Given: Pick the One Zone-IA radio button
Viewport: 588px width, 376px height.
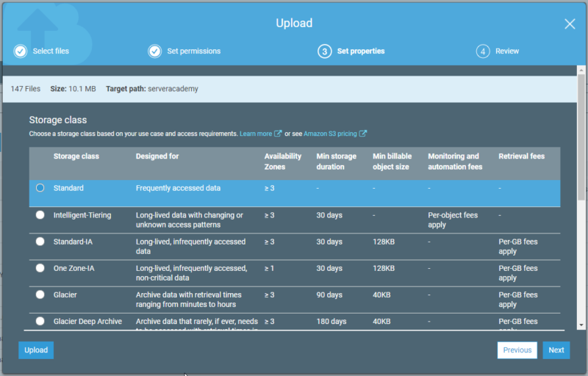Looking at the screenshot, I should click(x=40, y=268).
